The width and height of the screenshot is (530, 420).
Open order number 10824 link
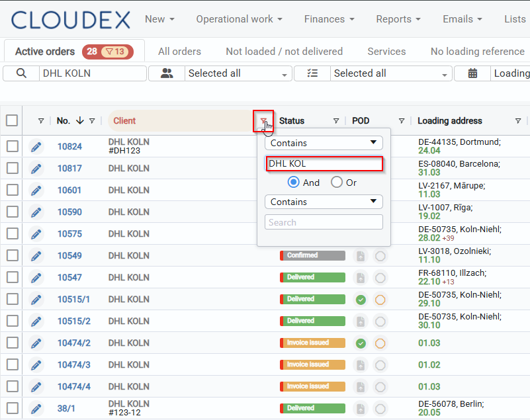pyautogui.click(x=69, y=147)
